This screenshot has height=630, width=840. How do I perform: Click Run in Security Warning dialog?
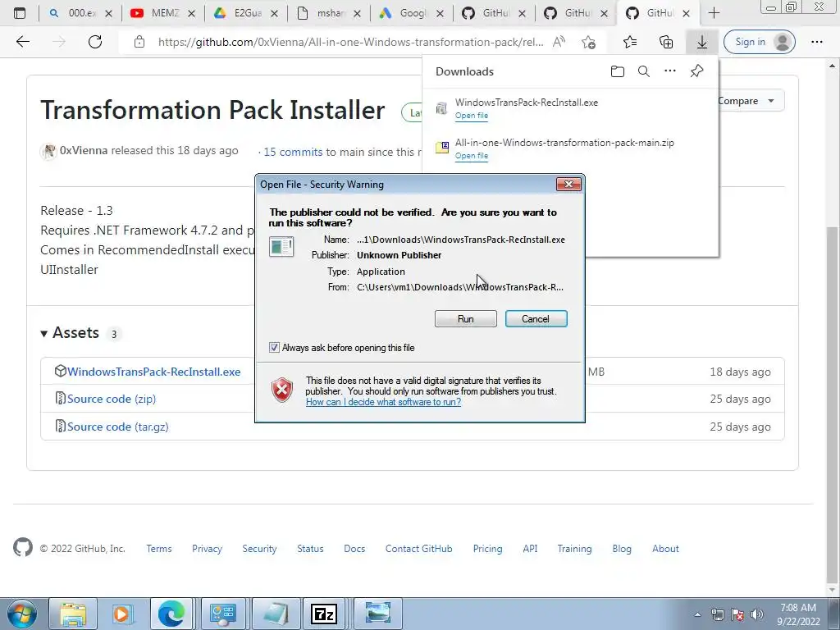click(x=466, y=319)
